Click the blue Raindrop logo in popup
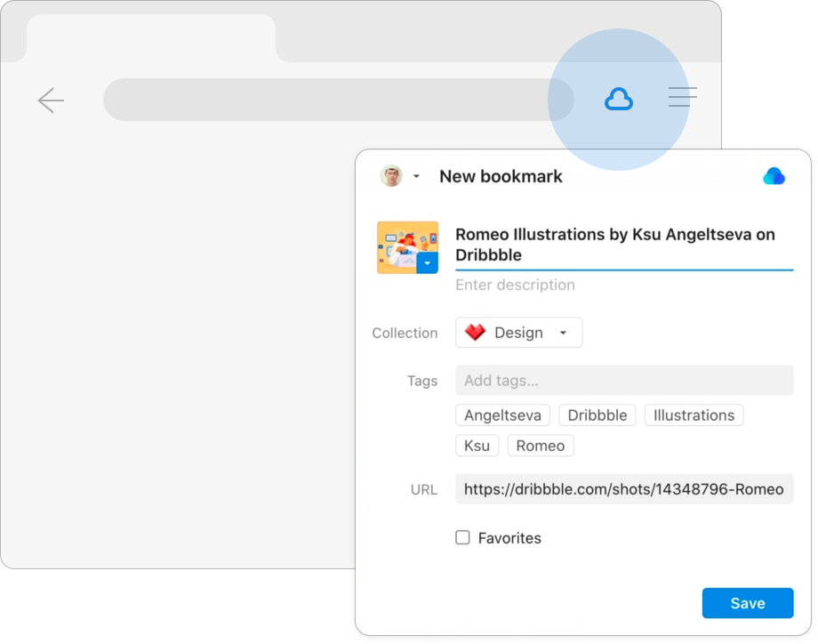 [x=774, y=176]
